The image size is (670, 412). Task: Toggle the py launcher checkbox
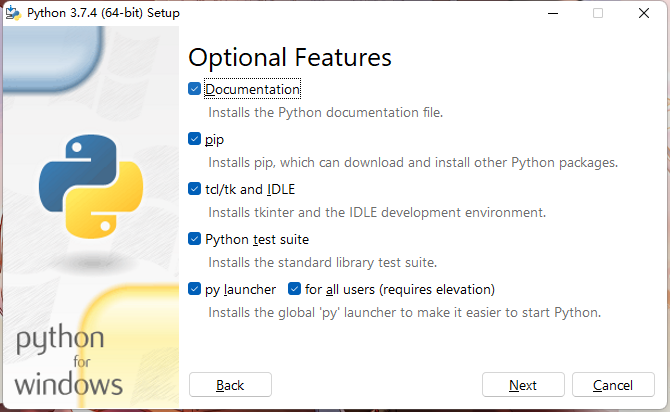coord(195,289)
